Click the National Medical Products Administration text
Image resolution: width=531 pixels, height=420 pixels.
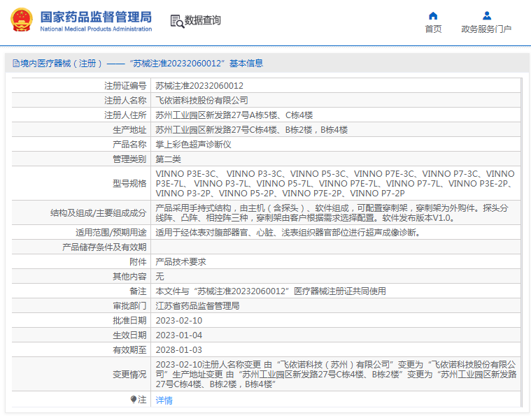(x=96, y=29)
